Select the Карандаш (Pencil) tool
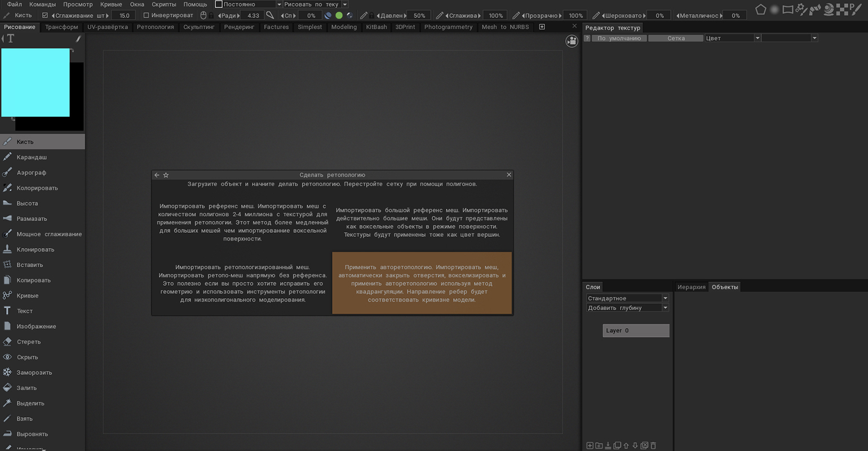 (x=32, y=157)
